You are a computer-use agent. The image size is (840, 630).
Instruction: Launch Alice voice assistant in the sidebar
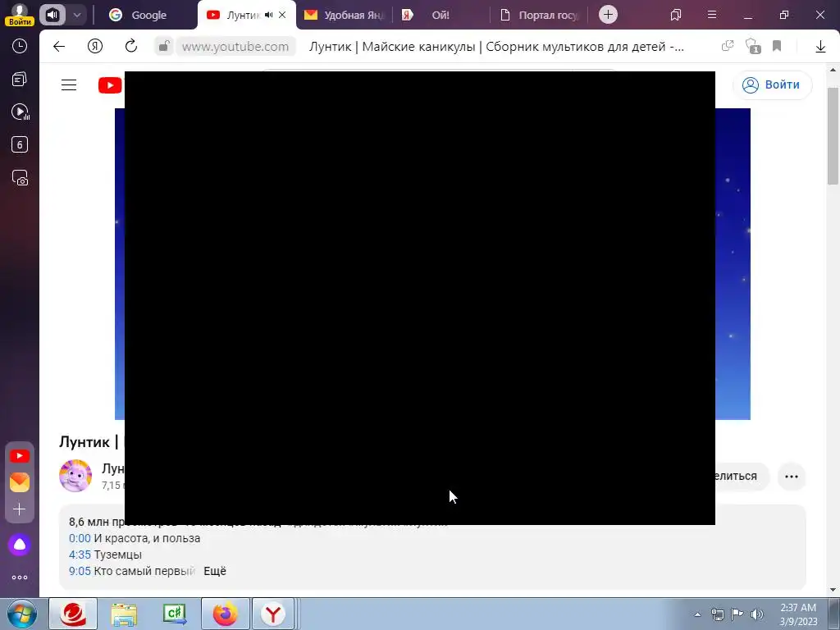click(x=20, y=545)
